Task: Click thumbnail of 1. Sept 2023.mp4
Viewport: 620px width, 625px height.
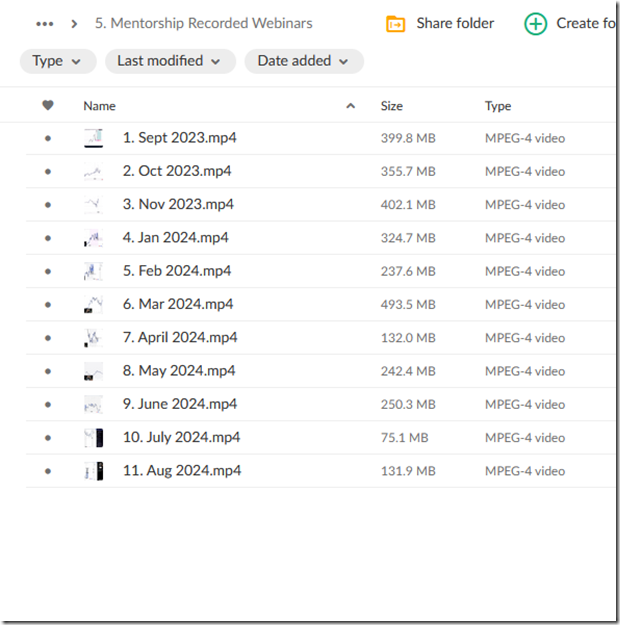Action: [93, 138]
